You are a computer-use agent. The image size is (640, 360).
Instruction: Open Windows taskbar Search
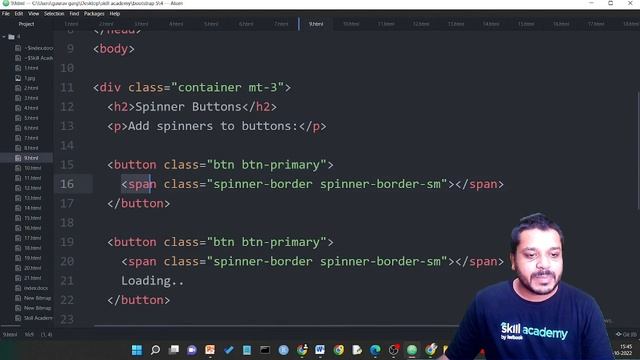pos(155,350)
